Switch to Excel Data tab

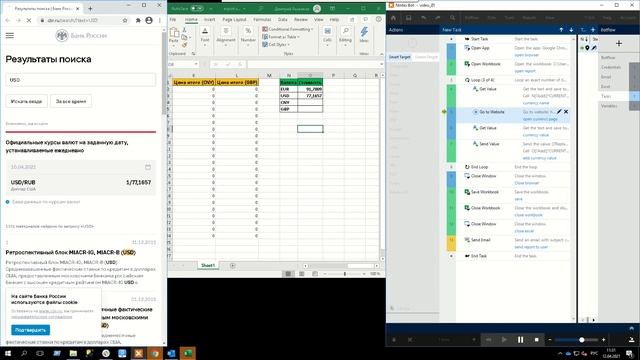click(x=282, y=19)
